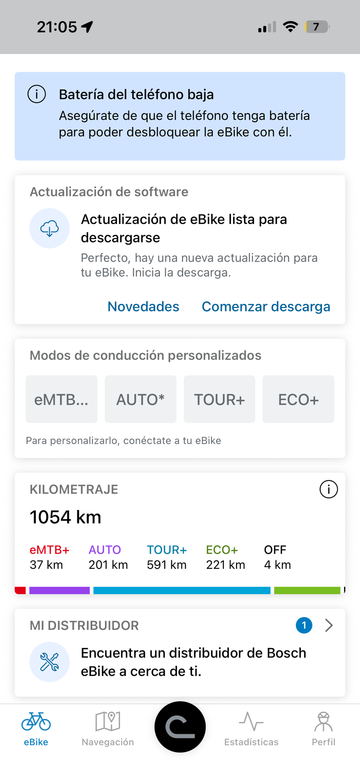Select the AUTO* riding mode tile
This screenshot has width=360, height=780.
pyautogui.click(x=140, y=399)
